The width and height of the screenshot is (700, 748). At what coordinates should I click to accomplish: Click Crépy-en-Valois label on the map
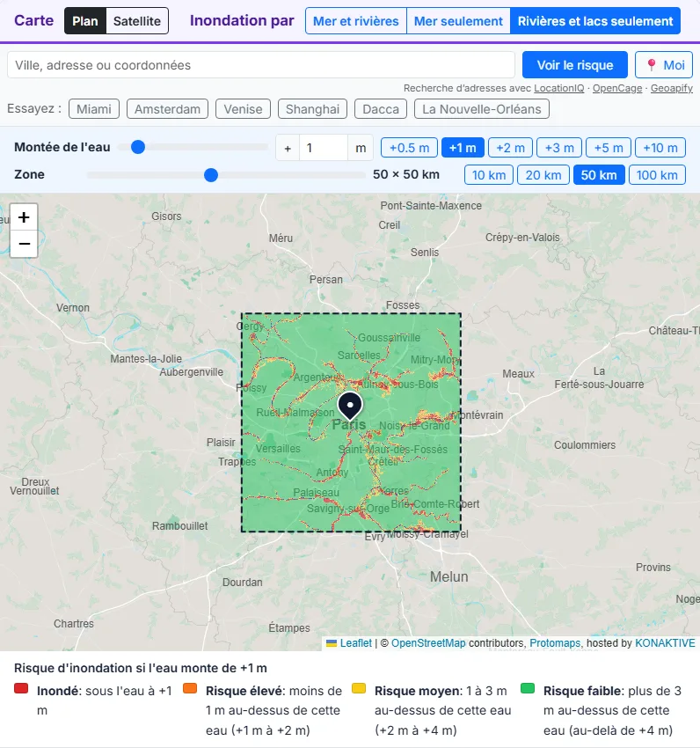[x=522, y=237]
